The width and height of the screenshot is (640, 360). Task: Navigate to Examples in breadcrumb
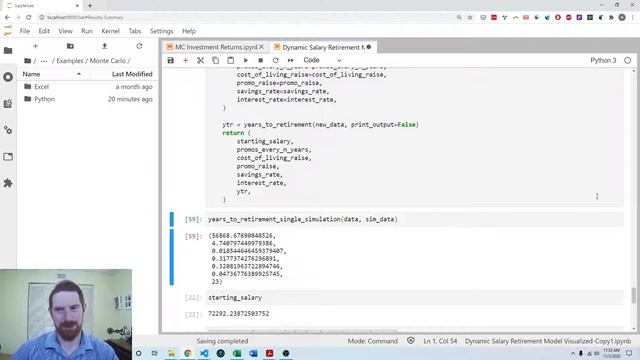70,60
